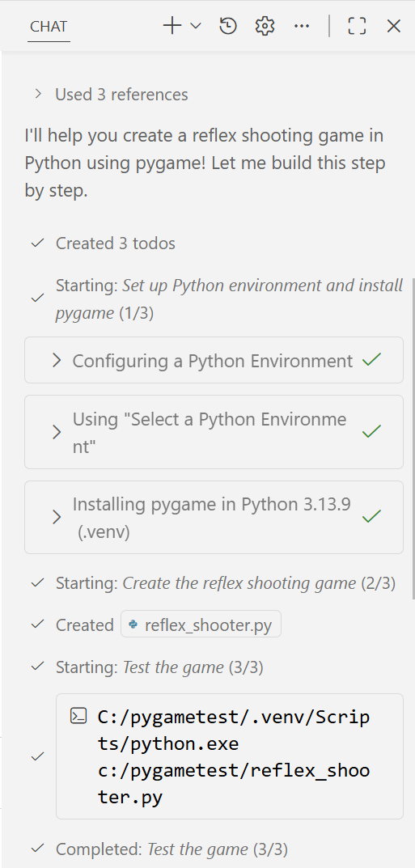The height and width of the screenshot is (868, 415).
Task: Open the reflex_shooter.py file link
Action: coord(201,625)
